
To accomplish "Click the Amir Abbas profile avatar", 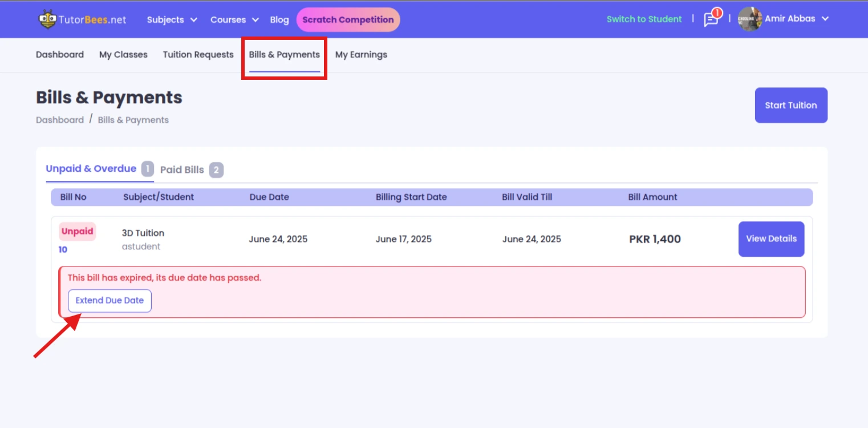I will [x=749, y=19].
